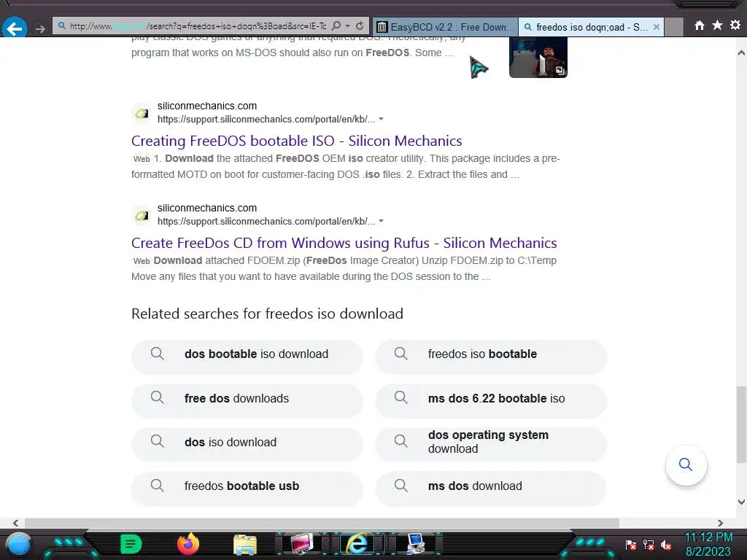Viewport: 747px width, 560px height.
Task: Open the green notes app on taskbar
Action: tap(131, 544)
